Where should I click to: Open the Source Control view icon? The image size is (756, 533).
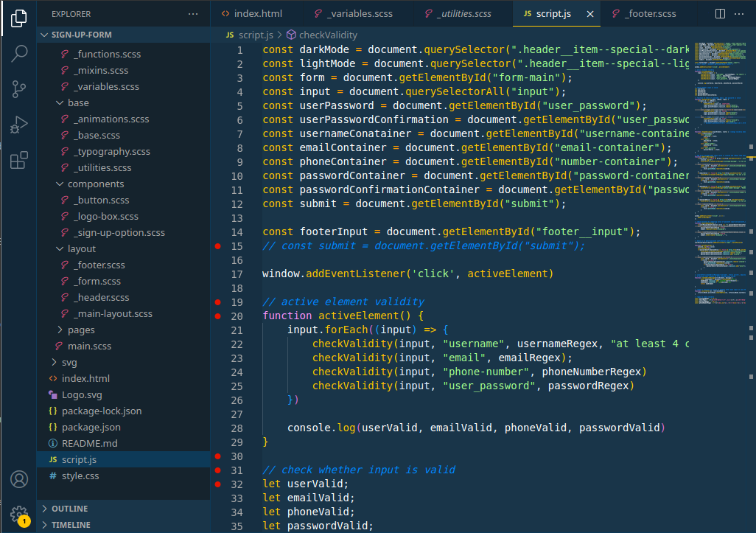click(x=19, y=88)
